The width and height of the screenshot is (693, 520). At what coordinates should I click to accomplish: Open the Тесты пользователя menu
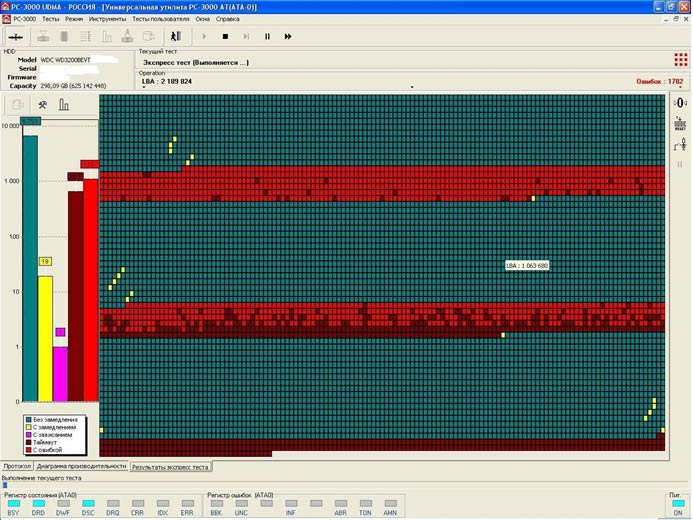[161, 19]
